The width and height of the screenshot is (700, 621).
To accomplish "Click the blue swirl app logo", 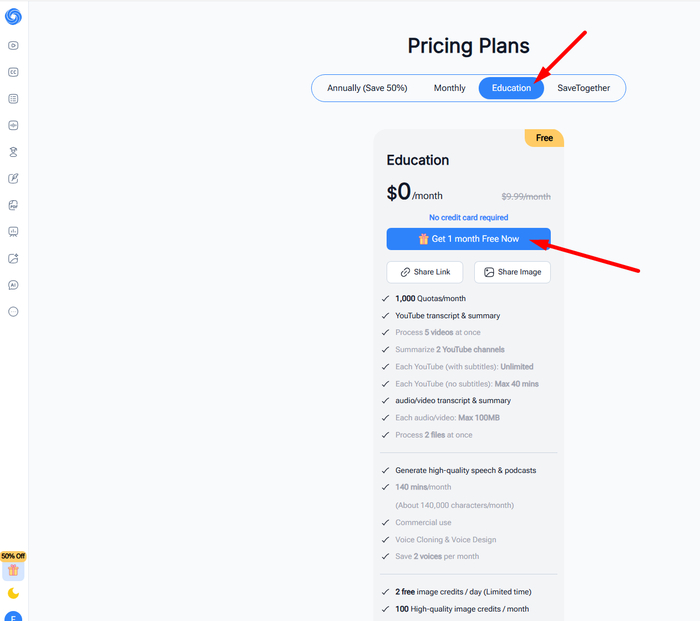I will coord(13,16).
